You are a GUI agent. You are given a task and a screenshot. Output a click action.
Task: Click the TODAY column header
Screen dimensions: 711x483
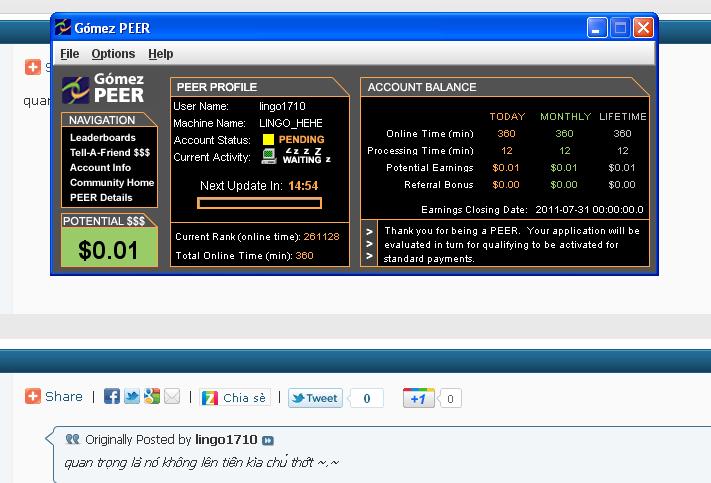pos(507,117)
